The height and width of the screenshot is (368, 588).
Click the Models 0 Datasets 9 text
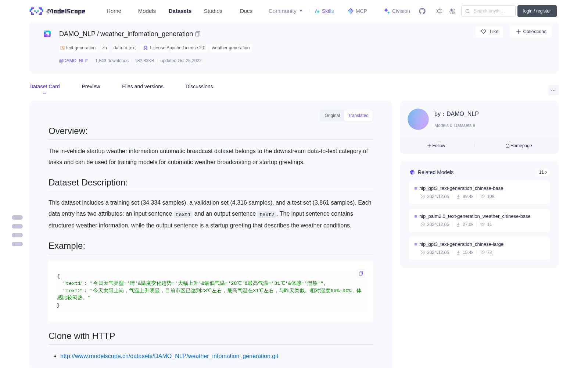tap(455, 125)
